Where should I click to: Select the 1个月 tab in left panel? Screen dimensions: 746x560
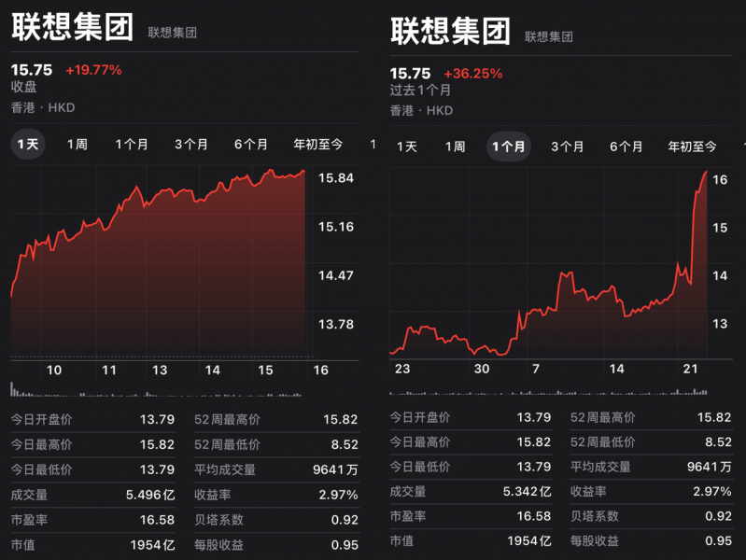point(132,144)
